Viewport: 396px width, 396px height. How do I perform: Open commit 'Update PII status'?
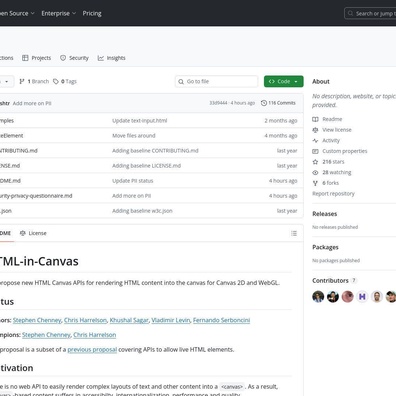pyautogui.click(x=133, y=181)
